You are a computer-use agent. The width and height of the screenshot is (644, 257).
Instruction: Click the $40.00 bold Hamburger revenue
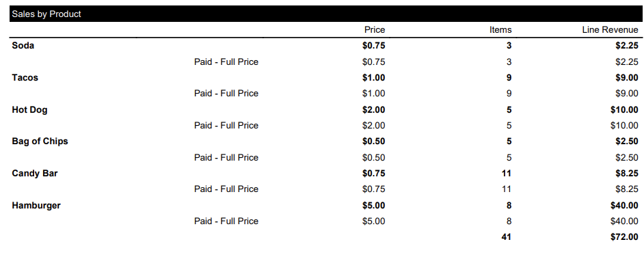(624, 205)
